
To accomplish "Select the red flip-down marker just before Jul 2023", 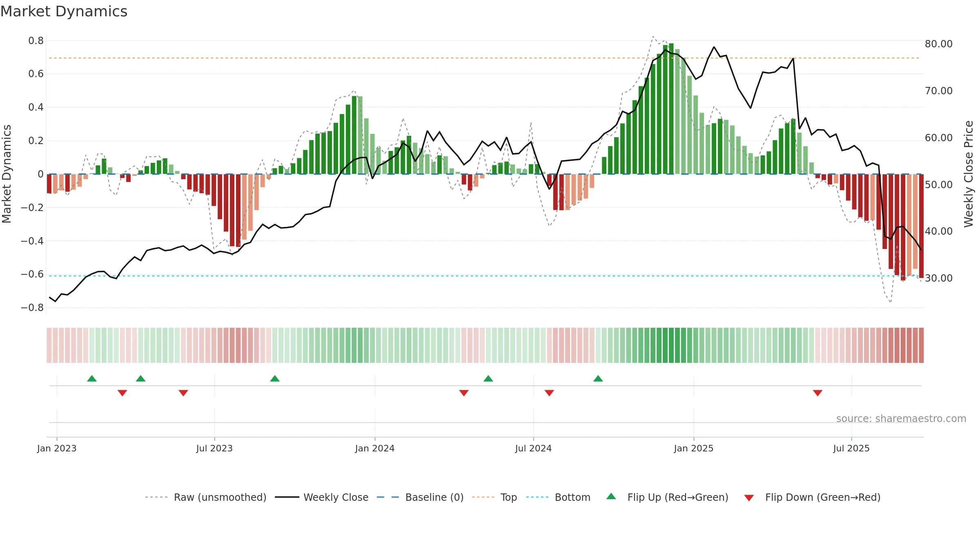I will (x=183, y=393).
